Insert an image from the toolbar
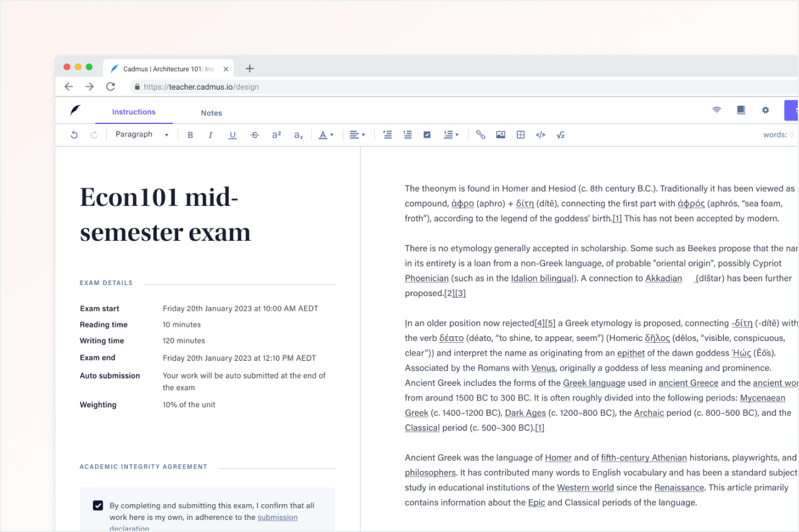799x532 pixels. coord(500,135)
